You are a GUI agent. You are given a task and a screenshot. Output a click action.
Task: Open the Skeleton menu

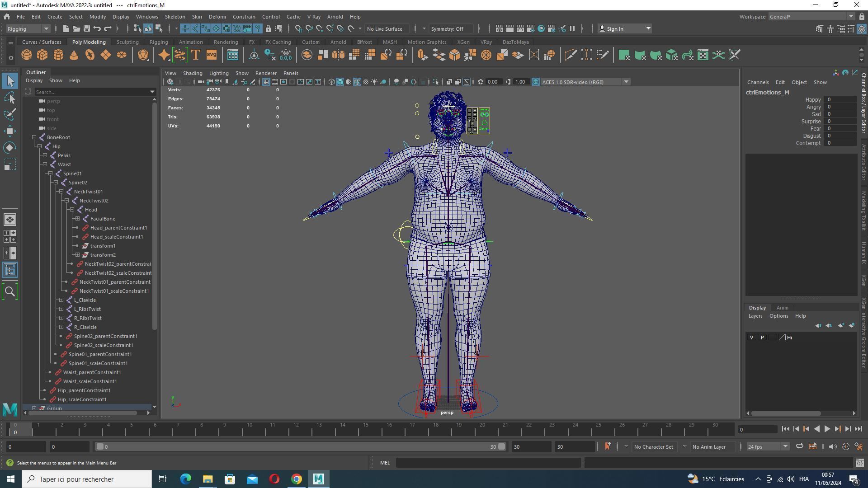[175, 17]
